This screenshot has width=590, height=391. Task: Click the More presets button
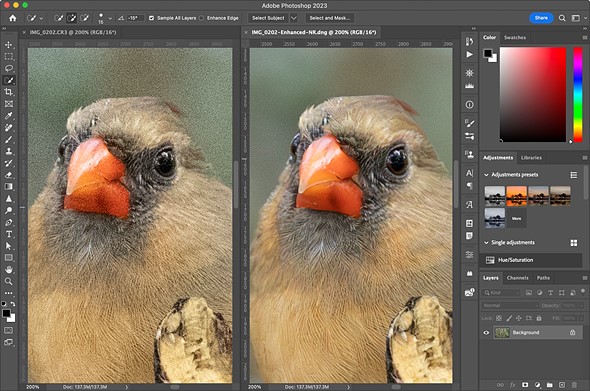[x=517, y=219]
